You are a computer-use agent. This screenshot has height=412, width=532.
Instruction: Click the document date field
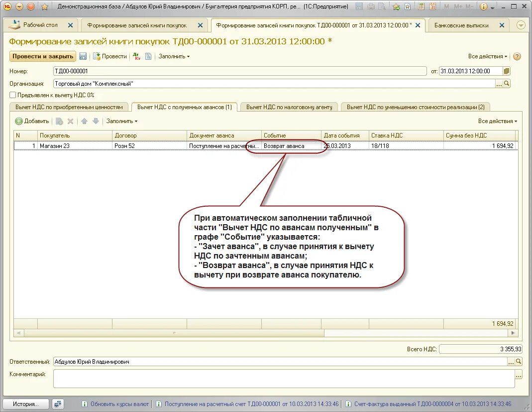tap(471, 71)
